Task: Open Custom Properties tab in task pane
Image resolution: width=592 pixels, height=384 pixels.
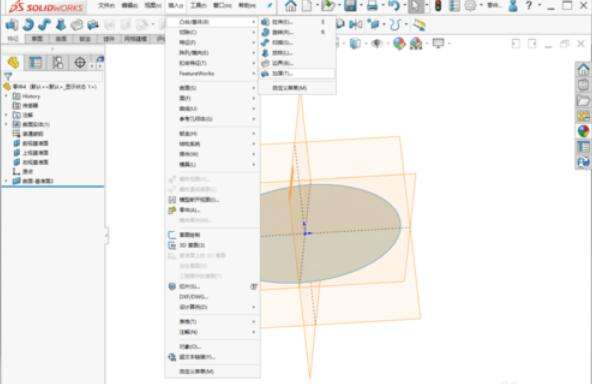Action: click(583, 147)
